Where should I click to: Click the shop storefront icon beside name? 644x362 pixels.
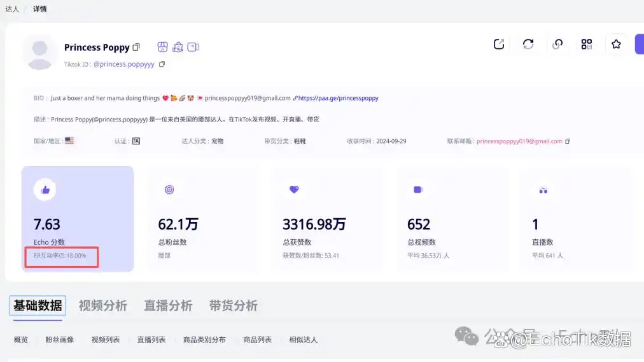click(x=163, y=47)
